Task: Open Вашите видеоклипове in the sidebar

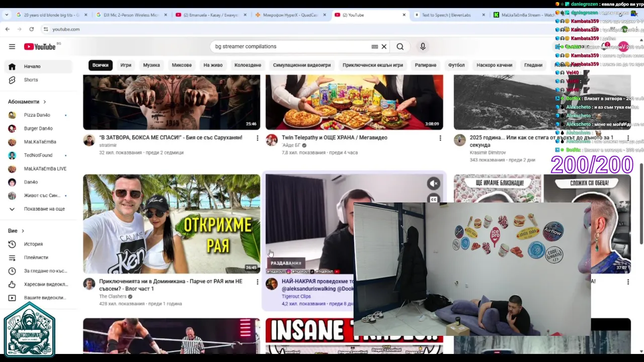Action: point(38,298)
